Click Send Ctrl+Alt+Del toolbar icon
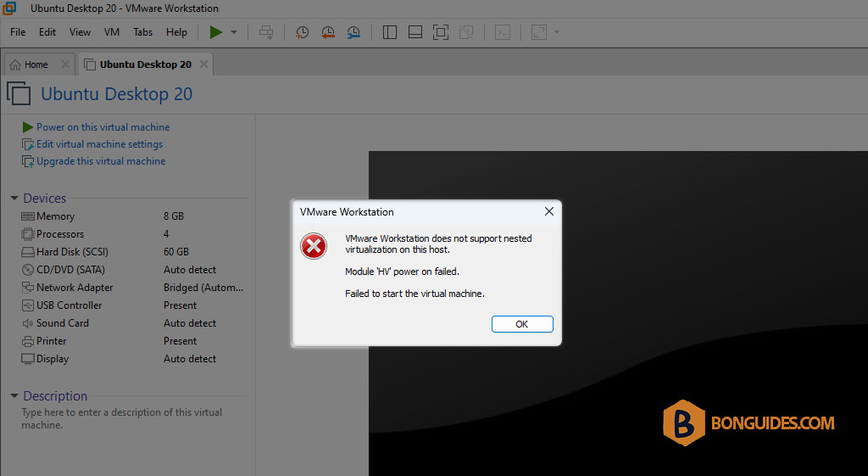Image resolution: width=868 pixels, height=476 pixels. 266,32
